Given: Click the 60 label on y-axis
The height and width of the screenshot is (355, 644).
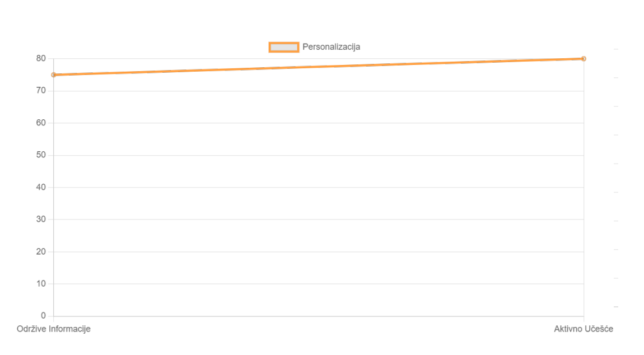Looking at the screenshot, I should coord(41,123).
